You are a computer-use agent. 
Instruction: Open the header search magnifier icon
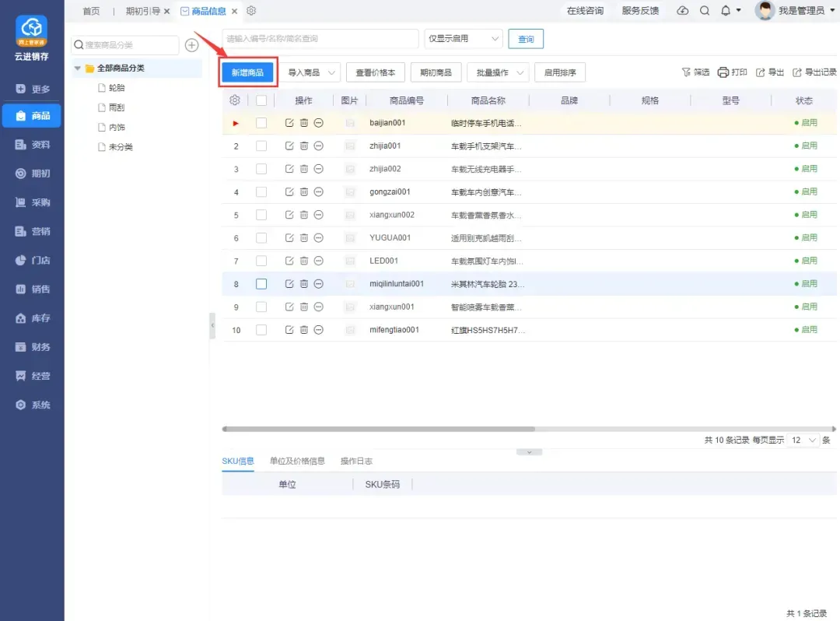[x=705, y=11]
